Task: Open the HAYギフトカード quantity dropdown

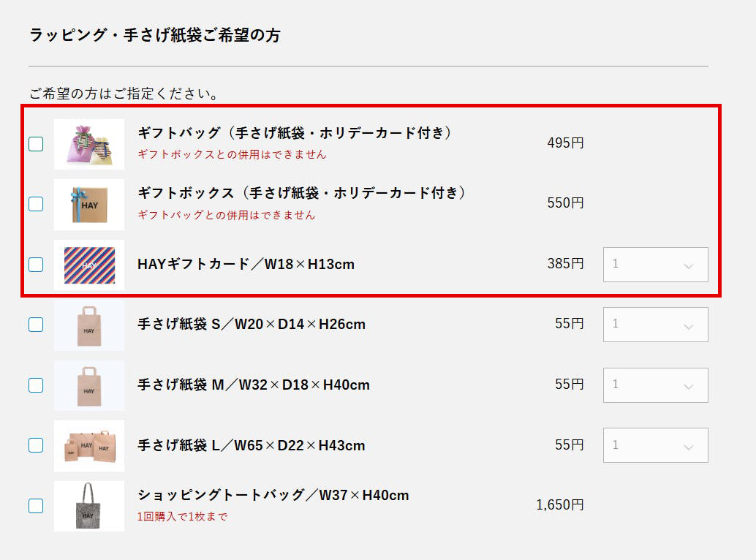Action: pyautogui.click(x=655, y=265)
